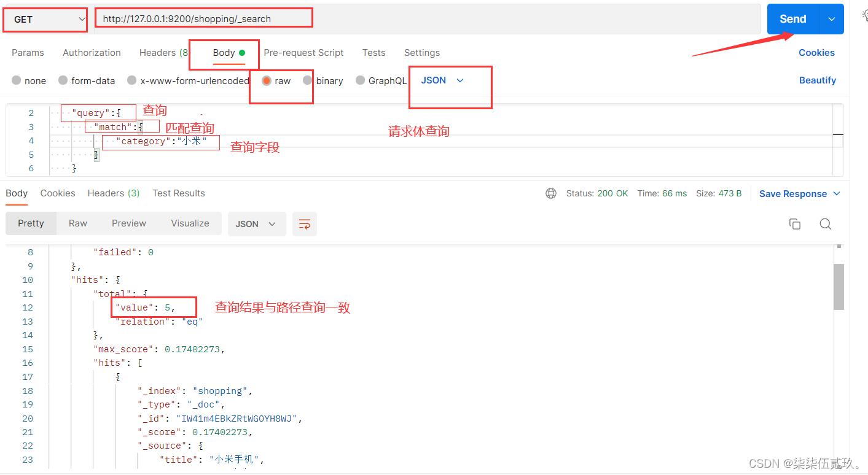Open the response Cookies tab
The image size is (868, 475).
58,193
